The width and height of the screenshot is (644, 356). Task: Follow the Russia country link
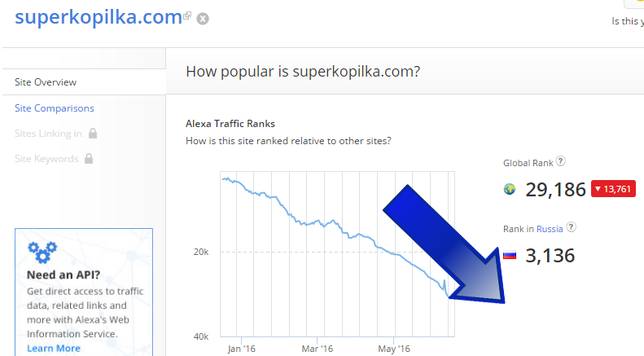(x=550, y=229)
